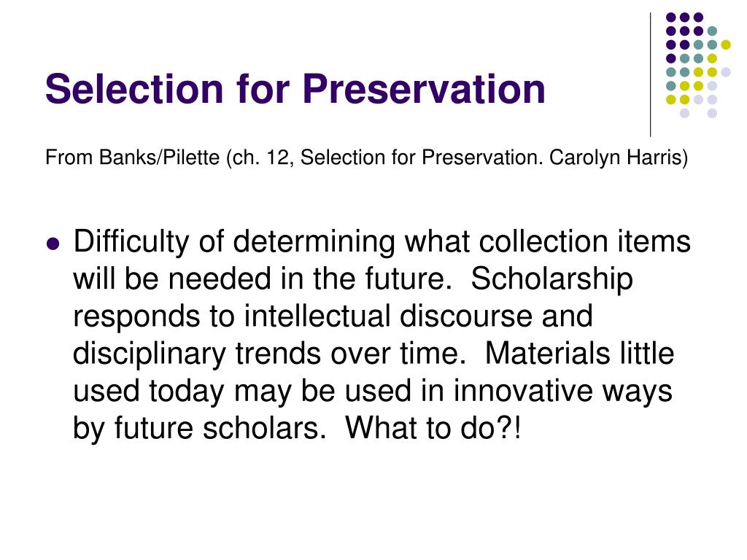Click the 'Selection for Preservation' slide title
Viewport: 747px width, 560px height.
pyautogui.click(x=295, y=89)
